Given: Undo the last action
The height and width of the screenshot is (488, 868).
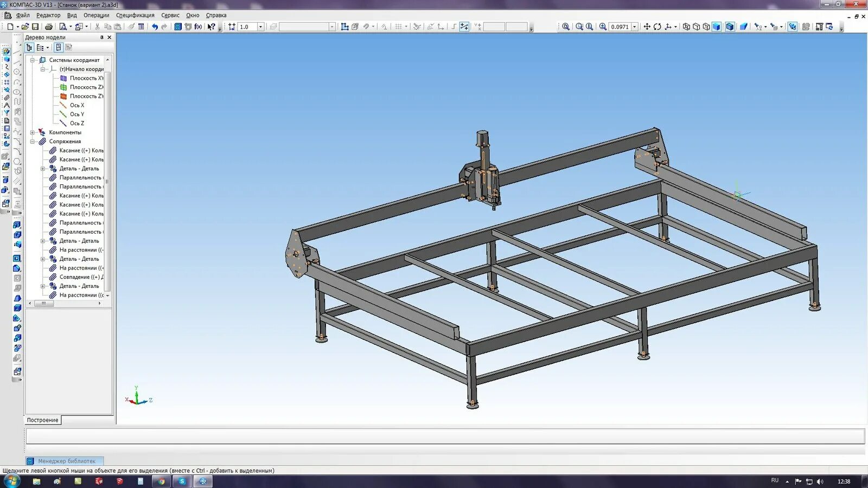Looking at the screenshot, I should click(155, 27).
